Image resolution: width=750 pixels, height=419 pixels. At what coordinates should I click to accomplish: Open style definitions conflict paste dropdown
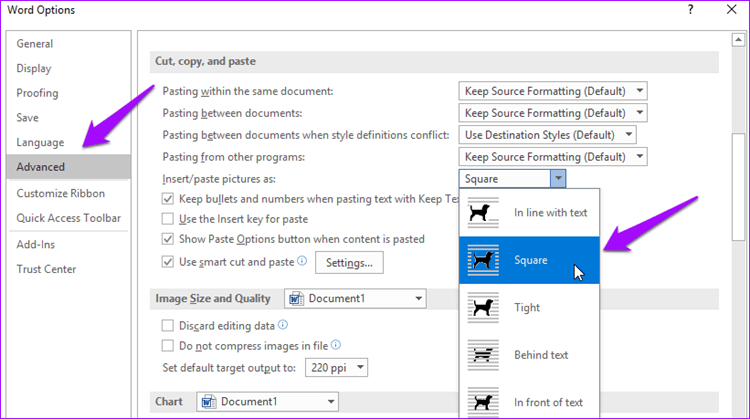click(547, 135)
